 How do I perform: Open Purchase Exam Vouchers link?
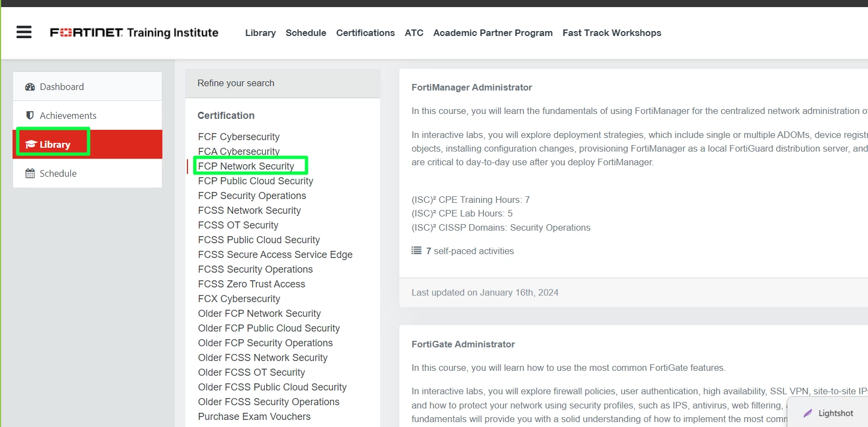tap(254, 417)
